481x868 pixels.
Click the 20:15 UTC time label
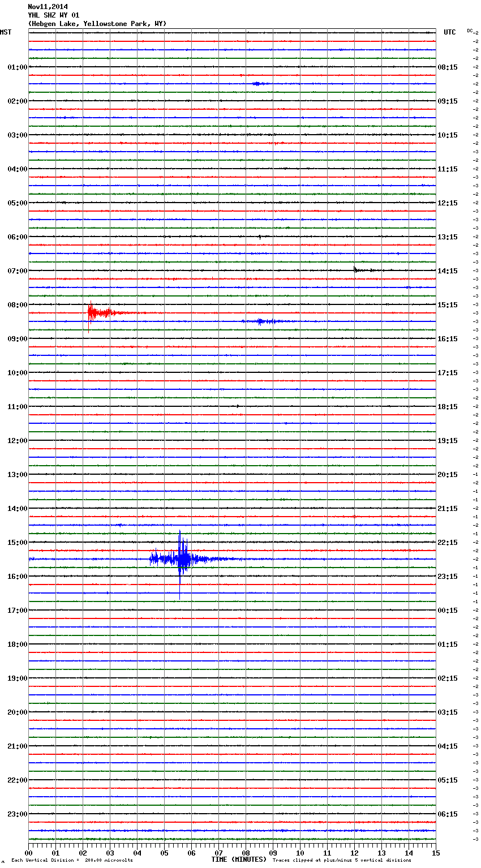tap(448, 475)
